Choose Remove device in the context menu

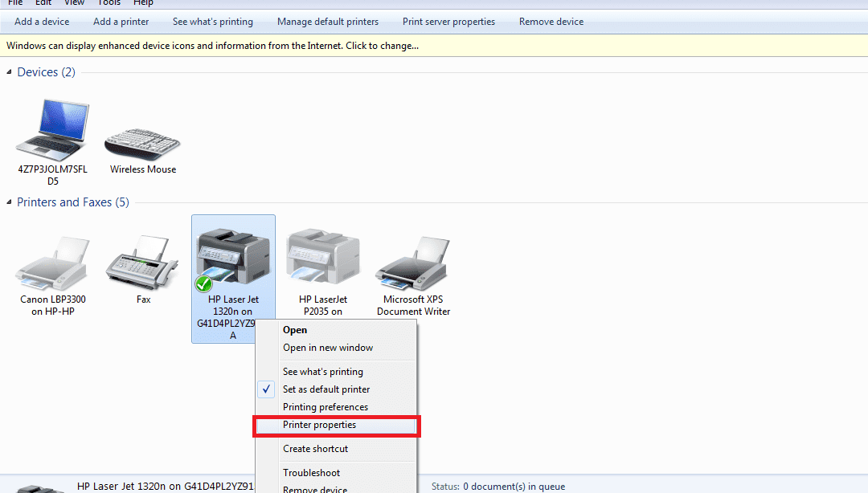pos(336,488)
